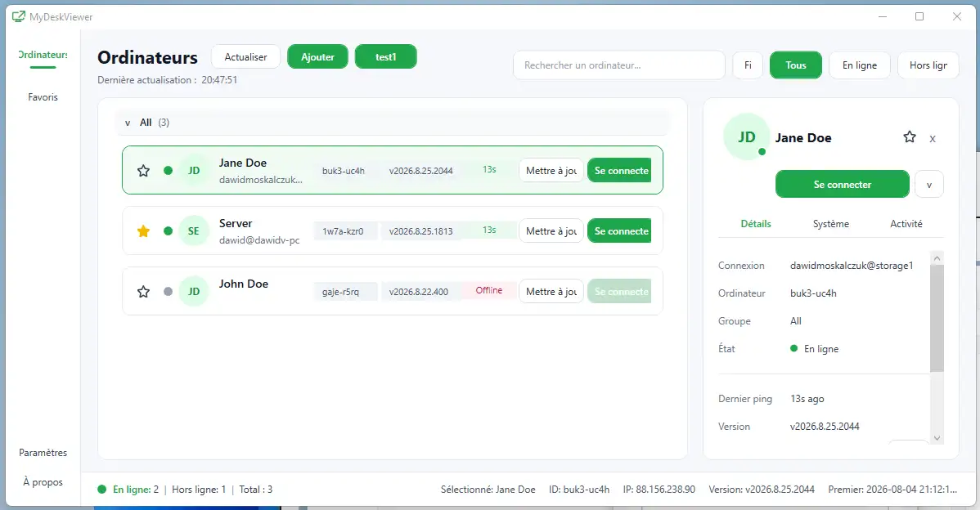Click the SE avatar in Server row
Screen dimensions: 980x510
194,231
